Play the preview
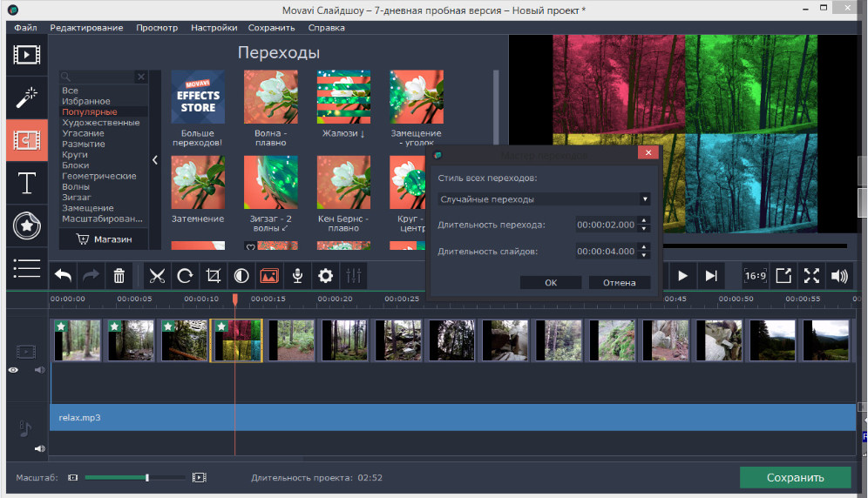This screenshot has height=498, width=868. click(x=682, y=276)
